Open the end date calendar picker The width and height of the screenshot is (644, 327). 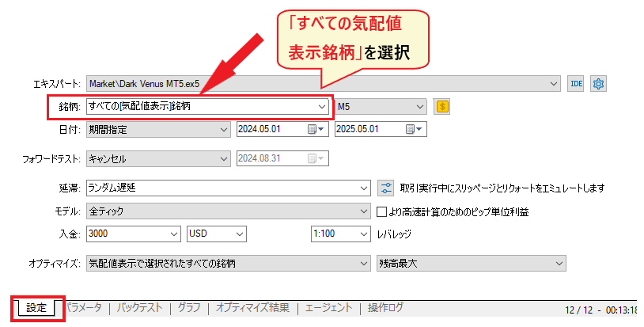click(x=411, y=129)
